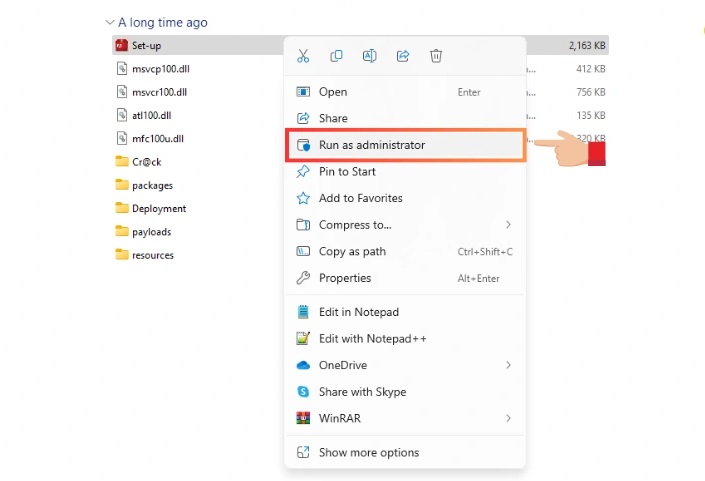705x481 pixels.
Task: Choose Run as administrator
Action: coord(405,145)
